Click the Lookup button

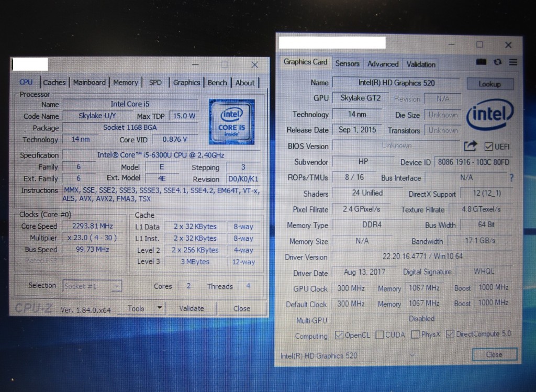[490, 84]
